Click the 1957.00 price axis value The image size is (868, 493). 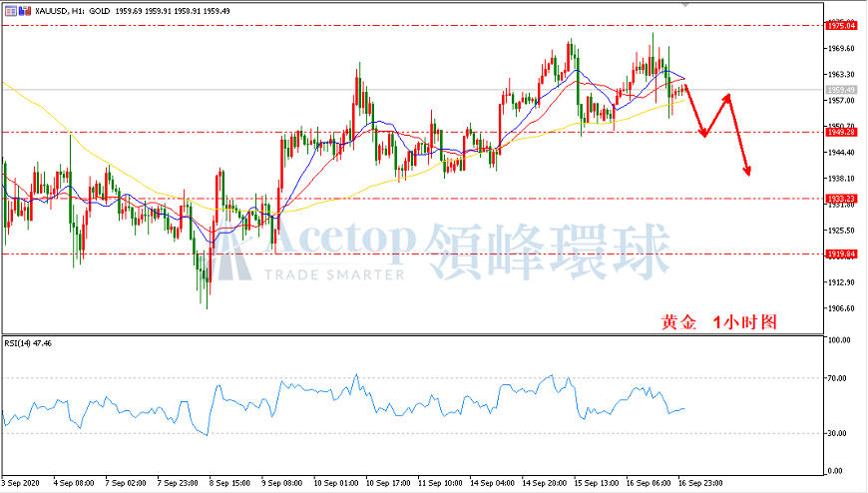[841, 101]
